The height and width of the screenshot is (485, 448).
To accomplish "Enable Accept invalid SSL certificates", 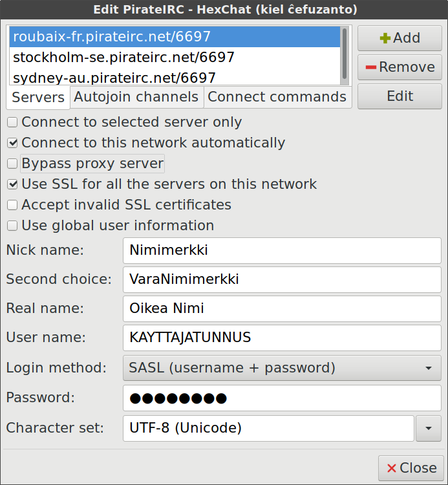I will (12, 205).
